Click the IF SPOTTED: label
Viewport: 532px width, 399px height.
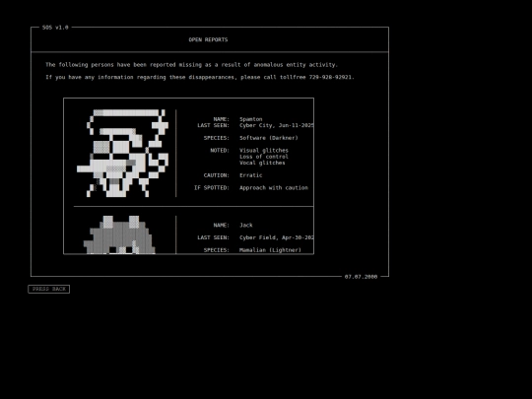click(212, 188)
